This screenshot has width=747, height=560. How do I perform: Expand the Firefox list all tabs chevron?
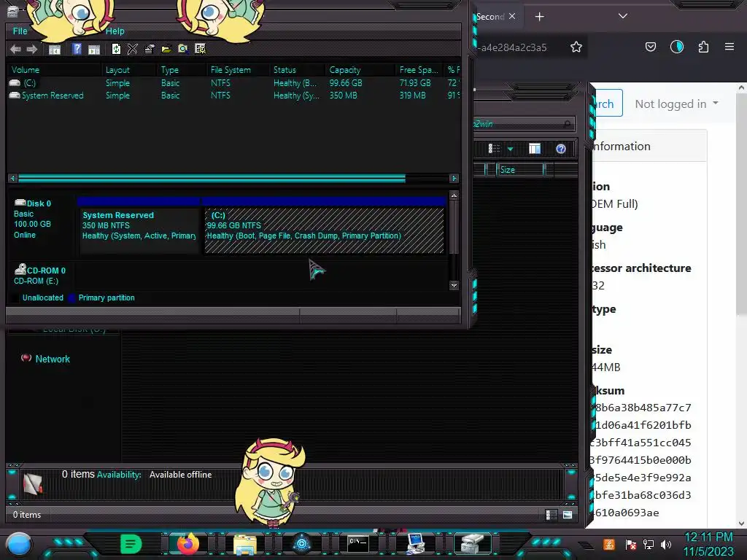click(623, 16)
